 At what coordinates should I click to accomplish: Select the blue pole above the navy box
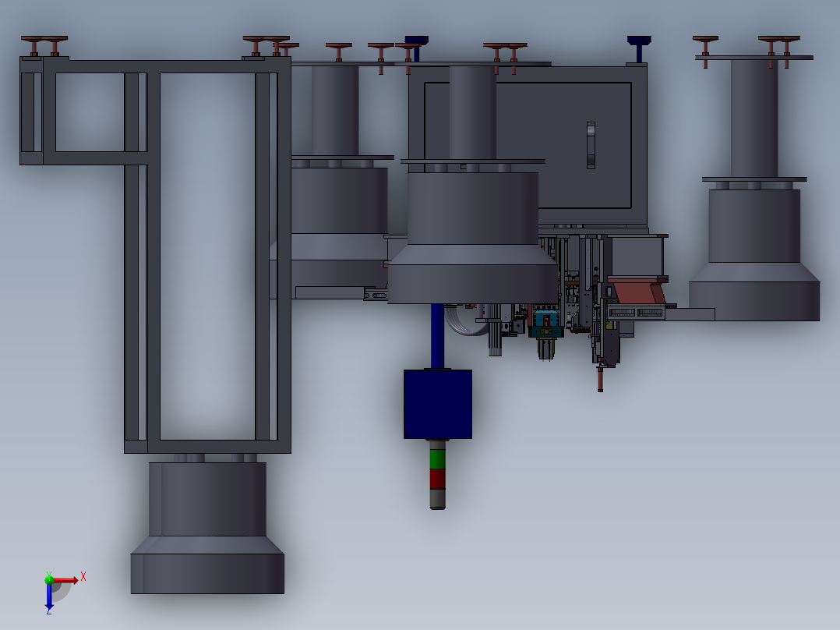(438, 336)
